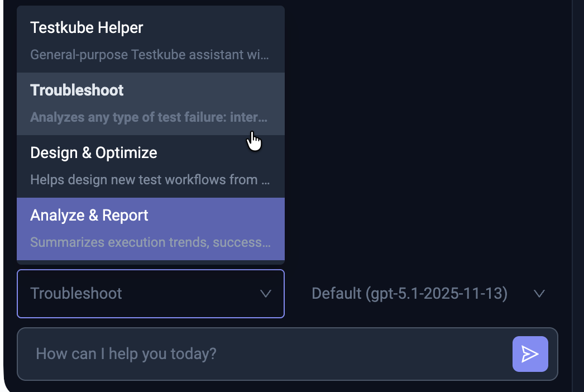Select the Testkube Helper assistant
The height and width of the screenshot is (392, 584).
coord(151,39)
